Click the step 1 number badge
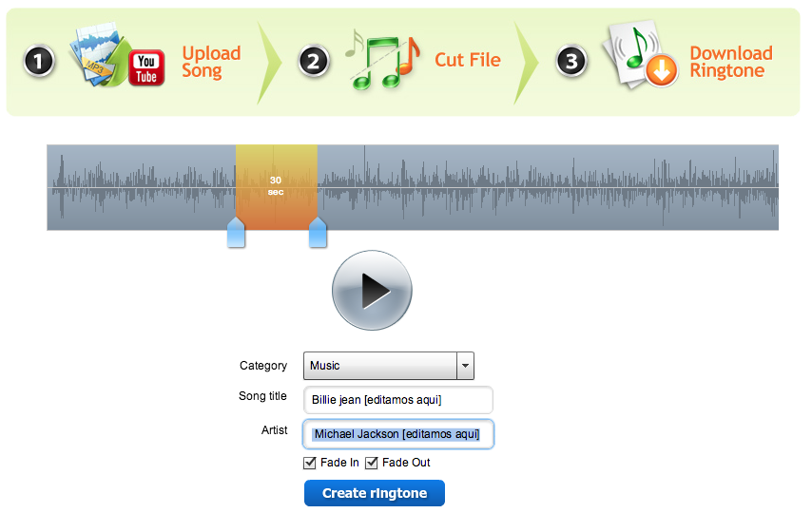The image size is (812, 532). click(x=38, y=61)
